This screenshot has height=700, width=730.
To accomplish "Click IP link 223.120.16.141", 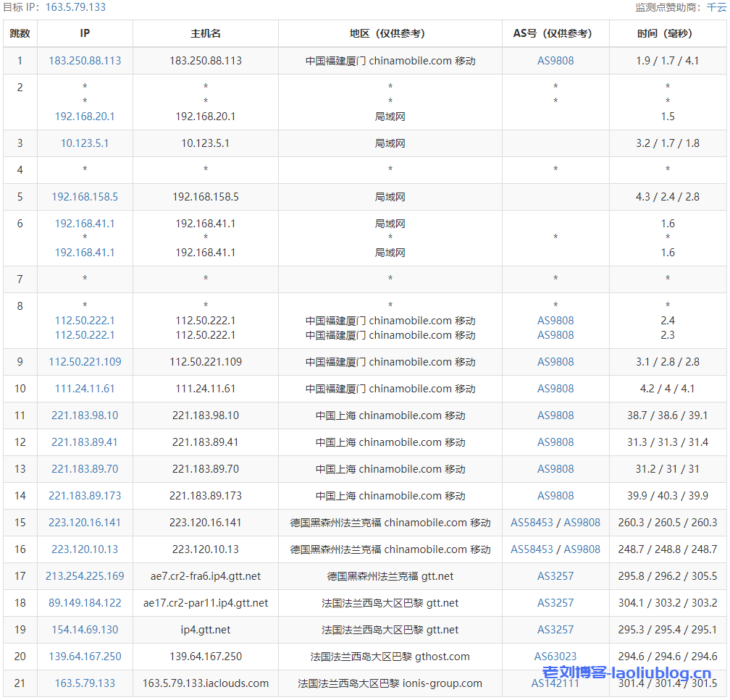I will (x=85, y=523).
